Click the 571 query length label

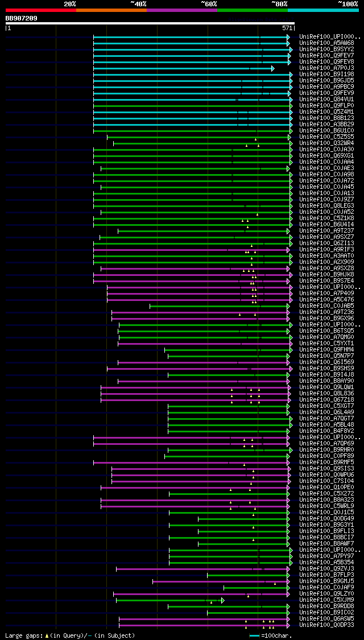click(x=288, y=28)
